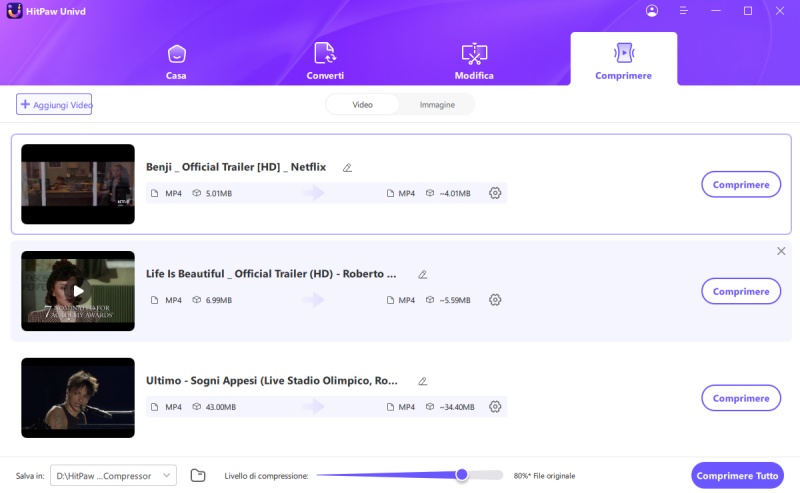Image resolution: width=800 pixels, height=493 pixels.
Task: Click the 80% File originale label
Action: click(544, 476)
